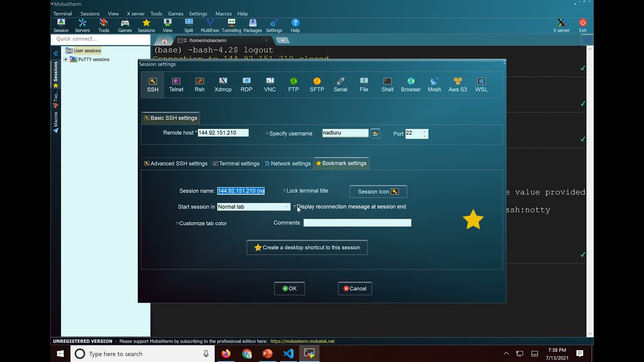Select WSL session type
The width and height of the screenshot is (644, 362).
tap(481, 84)
